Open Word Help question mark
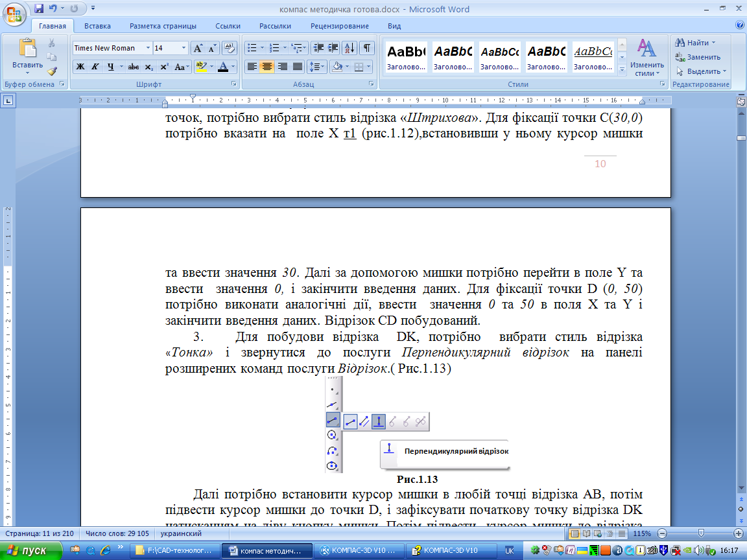This screenshot has height=560, width=747. point(740,25)
